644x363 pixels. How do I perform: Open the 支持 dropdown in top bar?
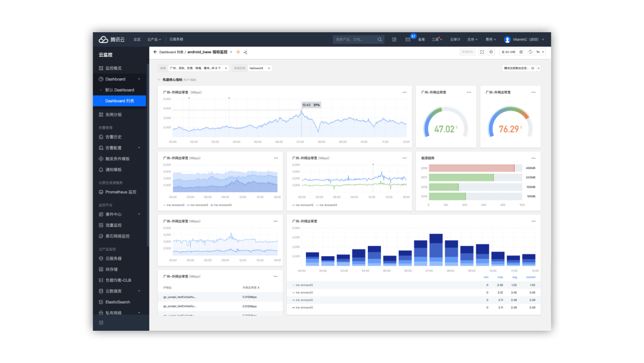coord(472,39)
